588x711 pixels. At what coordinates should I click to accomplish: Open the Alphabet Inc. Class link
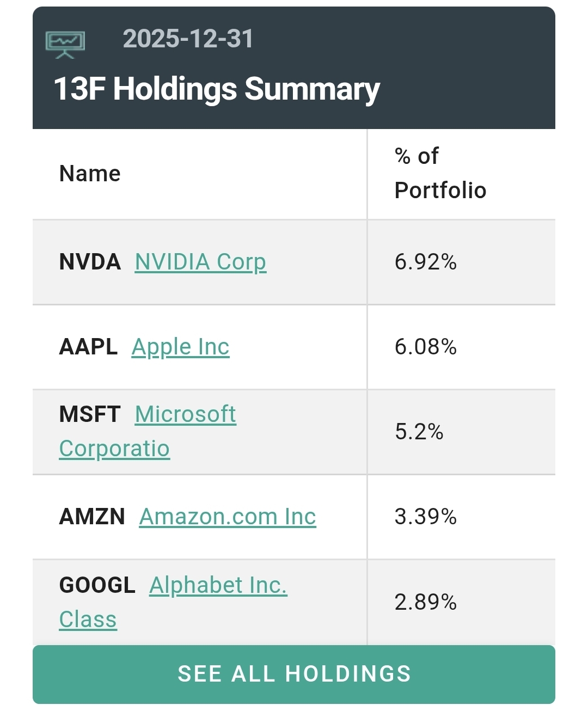(218, 585)
